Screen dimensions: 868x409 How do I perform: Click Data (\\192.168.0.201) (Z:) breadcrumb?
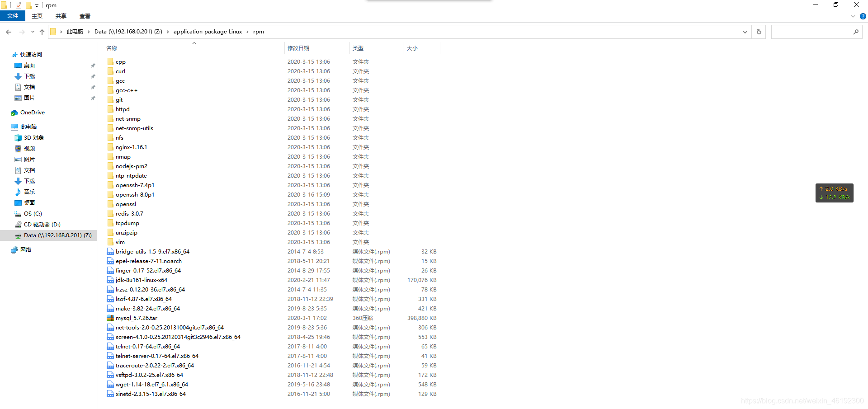128,32
